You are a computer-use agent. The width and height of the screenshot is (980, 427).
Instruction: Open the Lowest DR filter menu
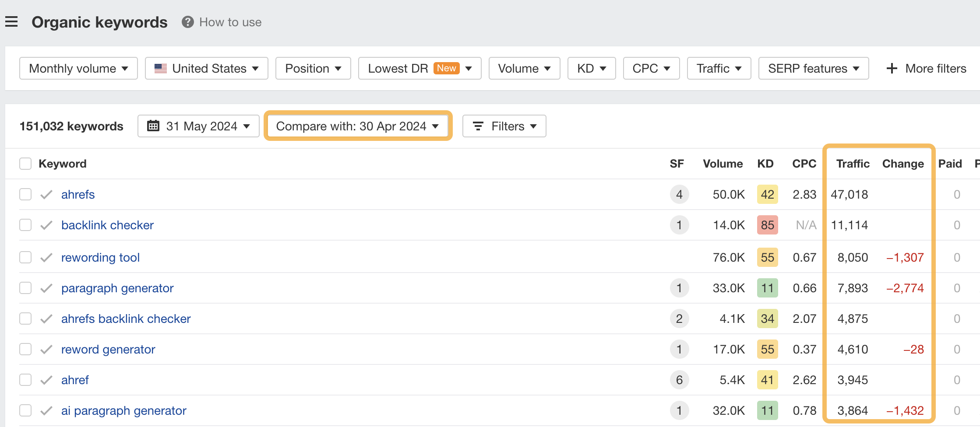point(419,68)
